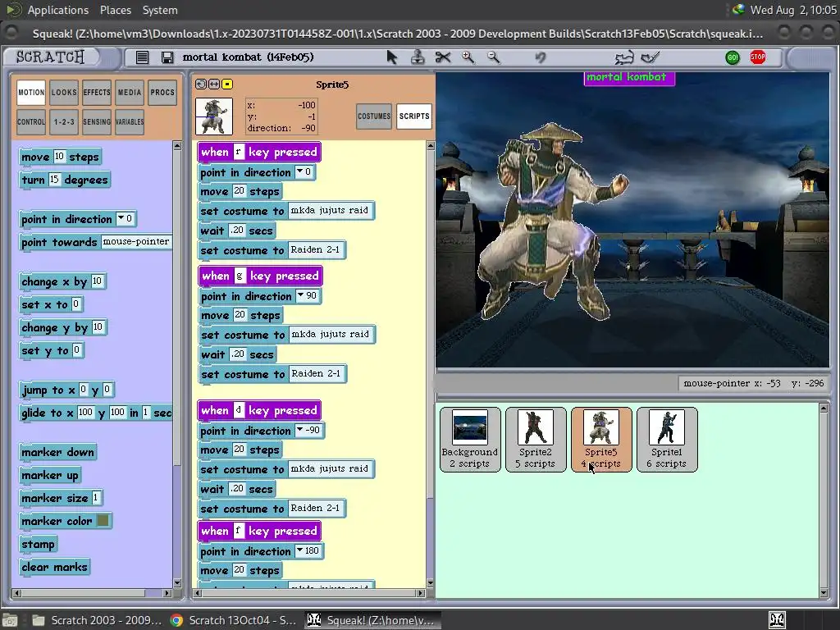Select the CONTROL blocks category

click(31, 121)
